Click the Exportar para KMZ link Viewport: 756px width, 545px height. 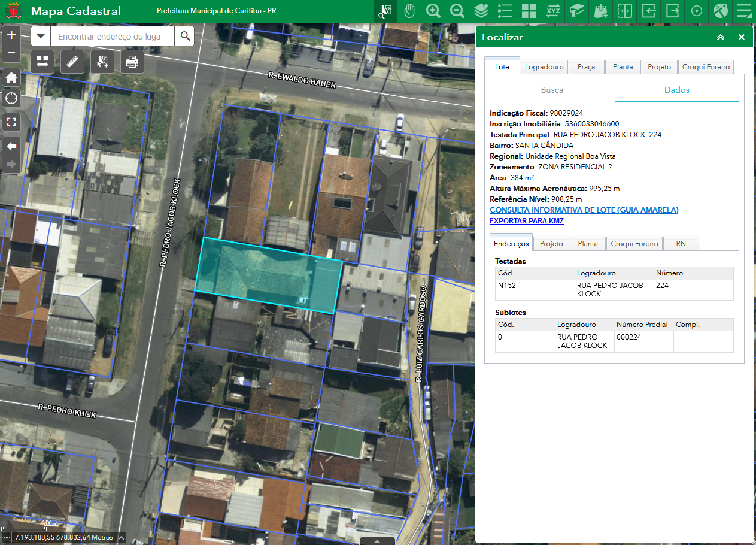tap(526, 221)
